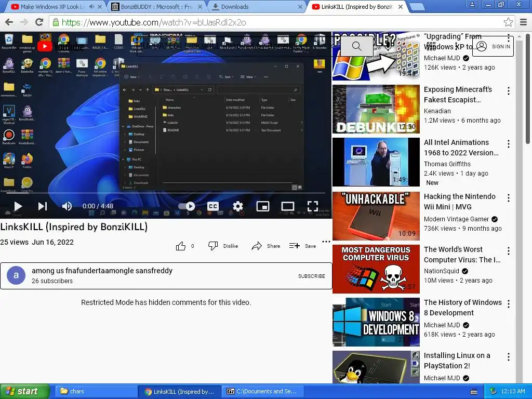The width and height of the screenshot is (532, 399).
Task: Like the video with thumbs up
Action: point(181,246)
